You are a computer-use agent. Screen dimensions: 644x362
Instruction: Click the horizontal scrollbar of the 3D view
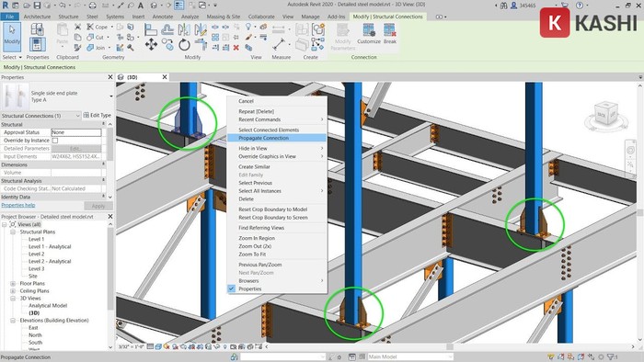[450, 346]
